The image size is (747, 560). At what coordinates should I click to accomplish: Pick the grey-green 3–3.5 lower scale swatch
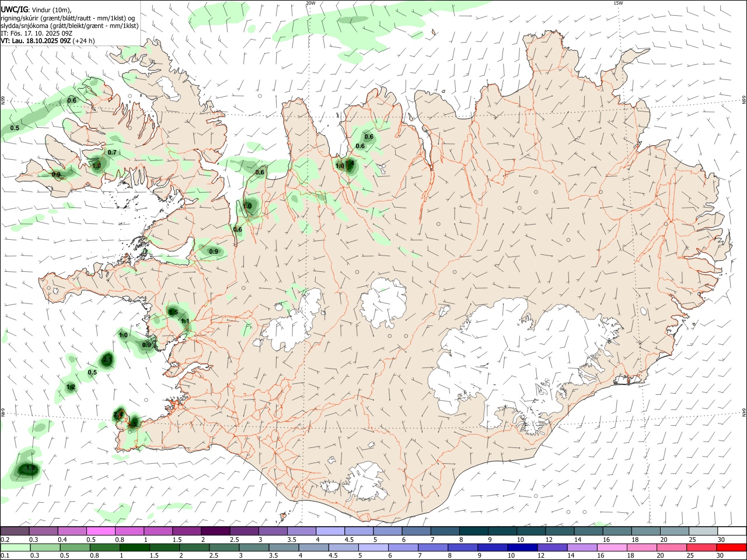[254, 547]
